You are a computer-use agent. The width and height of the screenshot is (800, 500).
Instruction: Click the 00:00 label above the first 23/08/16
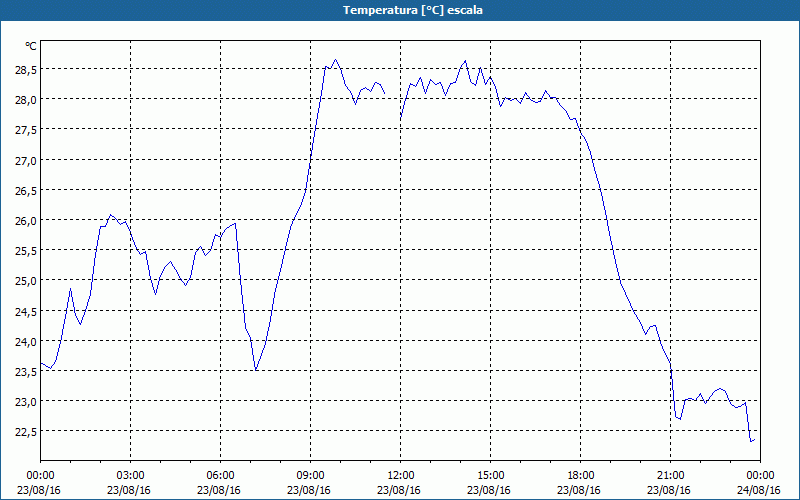coord(40,476)
